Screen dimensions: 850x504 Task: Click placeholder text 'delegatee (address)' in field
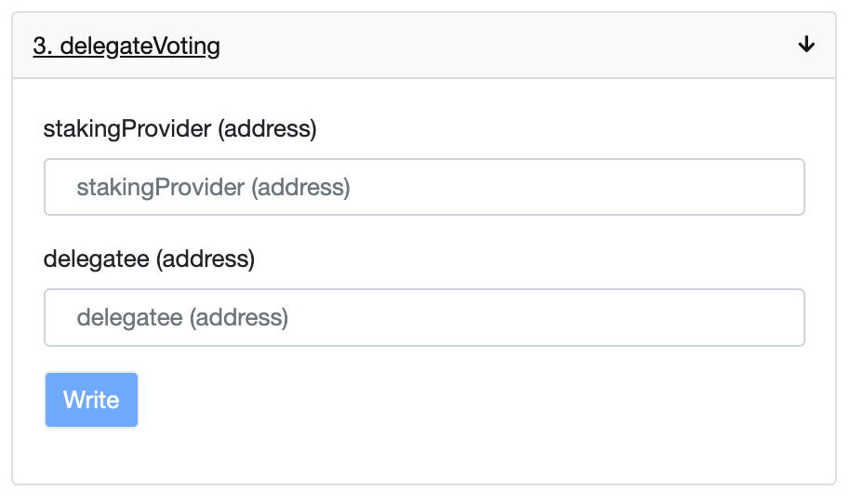coord(182,318)
